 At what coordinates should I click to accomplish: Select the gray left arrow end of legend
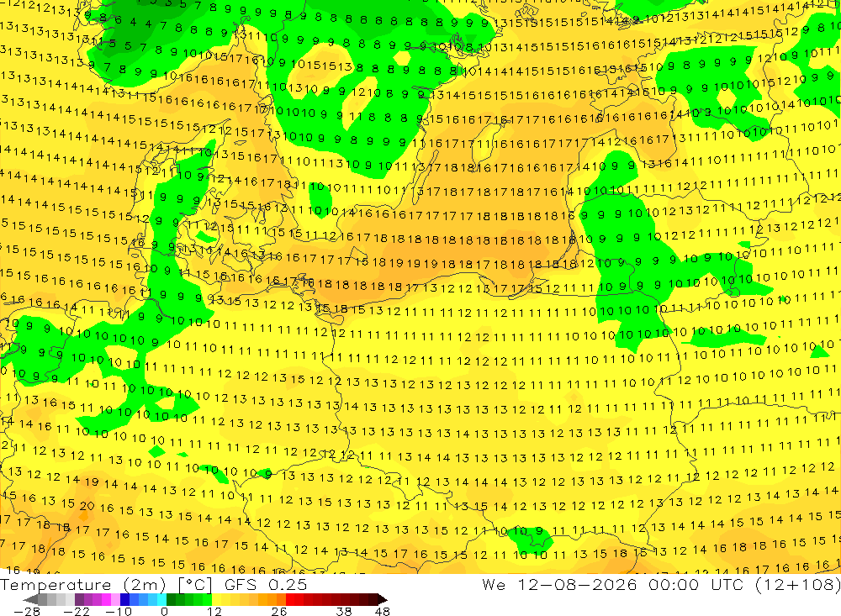pyautogui.click(x=30, y=599)
